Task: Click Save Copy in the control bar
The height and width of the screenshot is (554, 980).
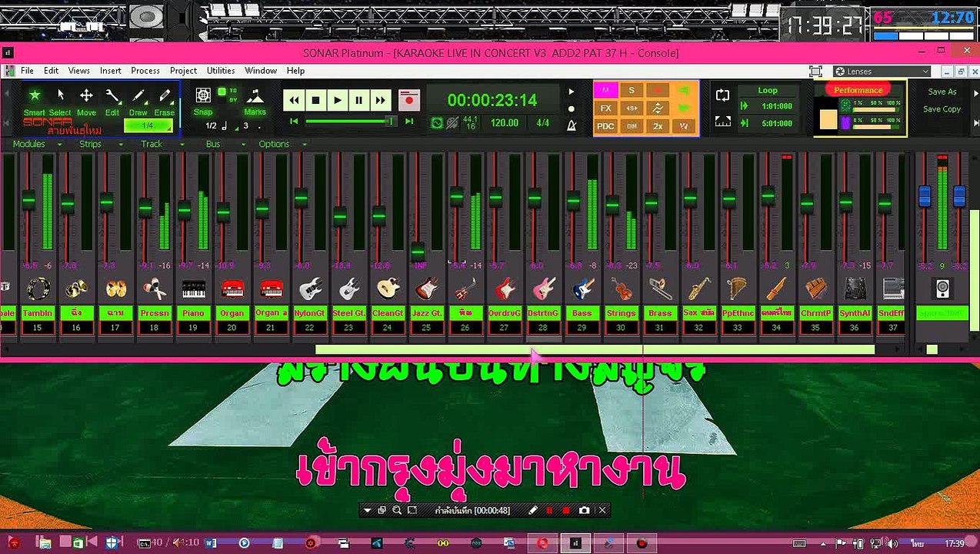Action: click(x=942, y=109)
